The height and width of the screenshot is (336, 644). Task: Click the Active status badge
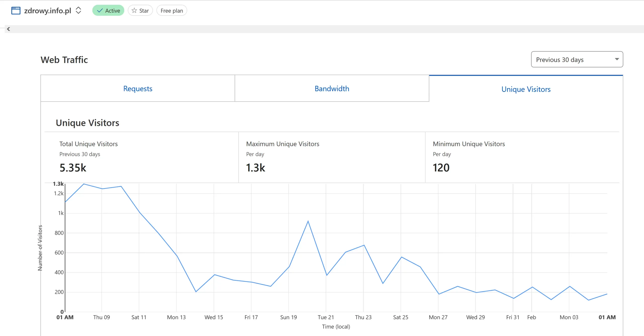[x=108, y=11]
